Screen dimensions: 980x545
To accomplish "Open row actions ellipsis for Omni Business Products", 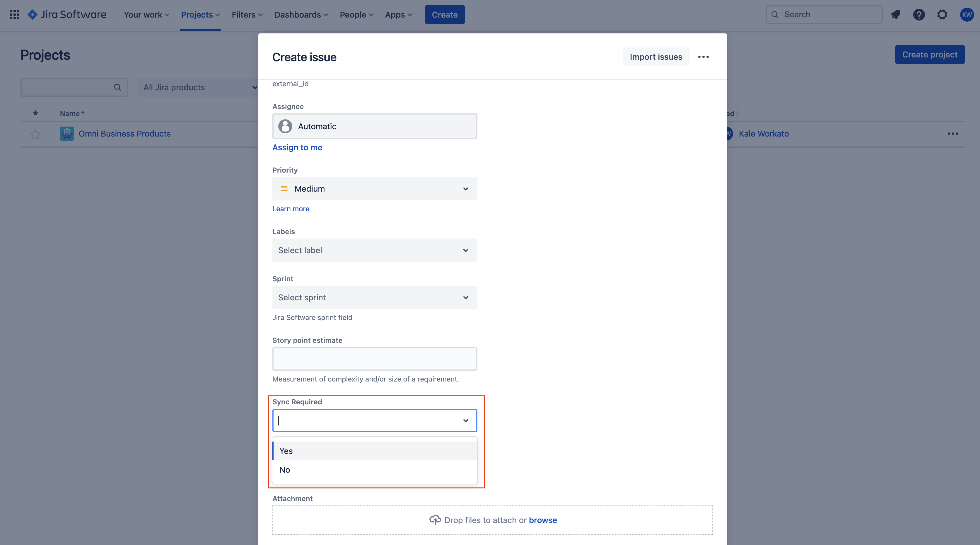I will click(x=953, y=134).
